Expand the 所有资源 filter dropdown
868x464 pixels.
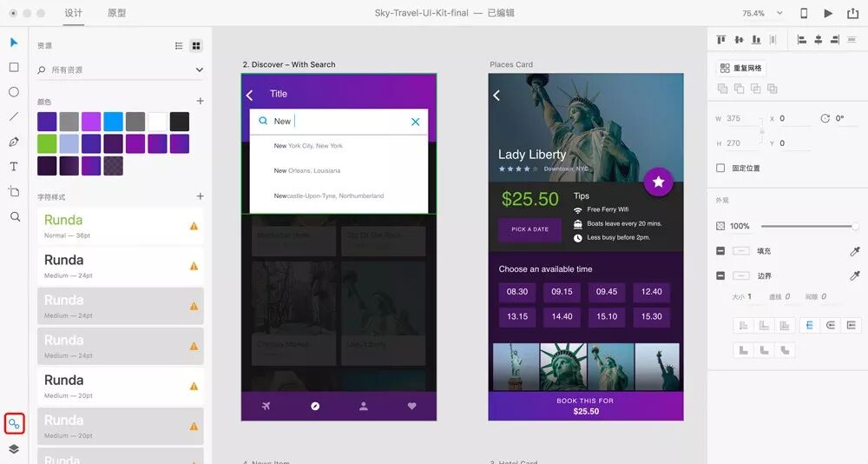pos(200,70)
